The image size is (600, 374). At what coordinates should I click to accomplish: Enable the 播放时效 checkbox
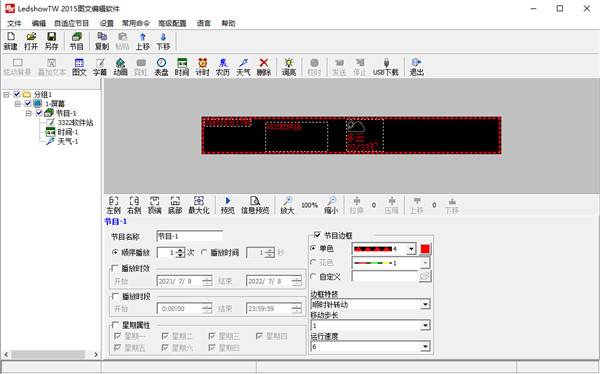(114, 268)
